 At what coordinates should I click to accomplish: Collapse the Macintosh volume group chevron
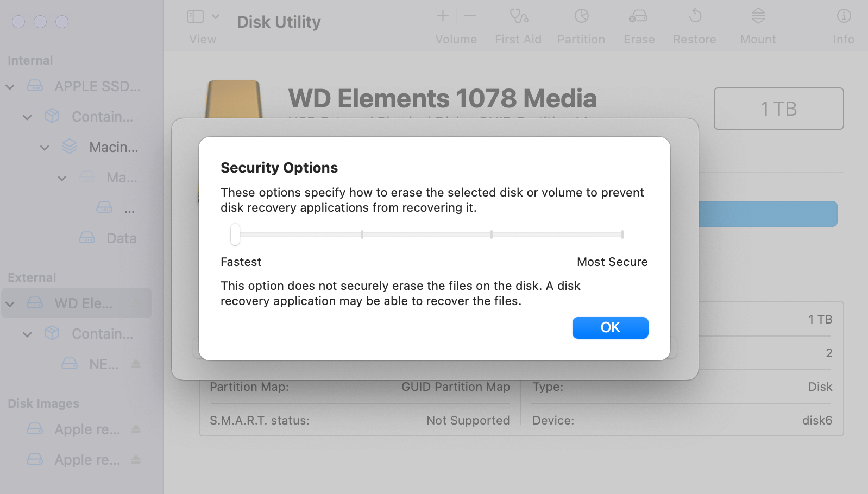click(45, 148)
